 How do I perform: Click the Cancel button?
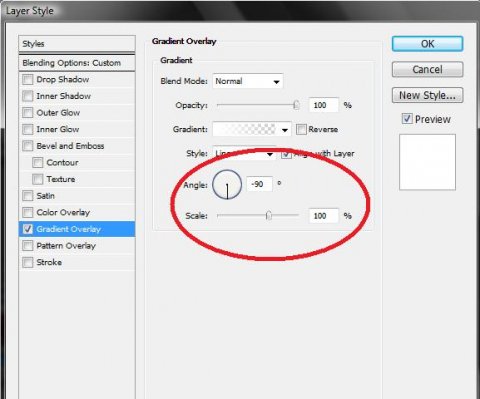click(427, 69)
